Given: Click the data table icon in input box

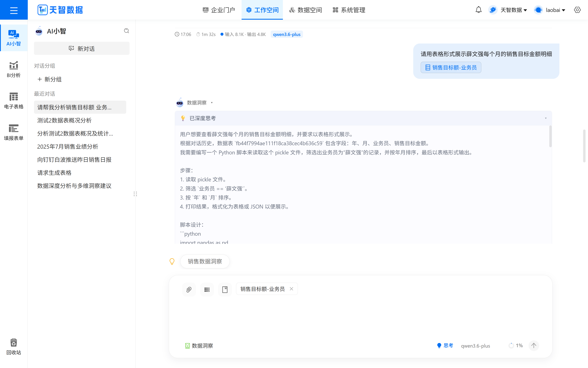Looking at the screenshot, I should click(207, 290).
